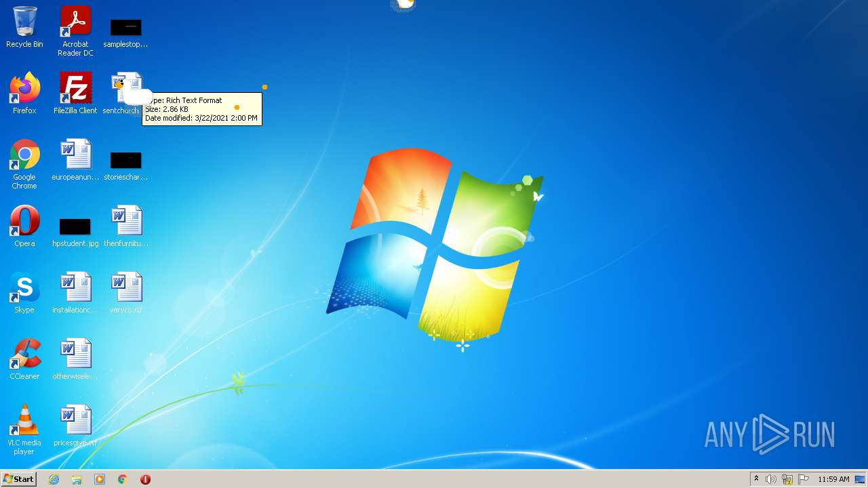Screen dimensions: 868x488
Task: Open Windows Explorer from the taskbar
Action: pyautogui.click(x=77, y=479)
